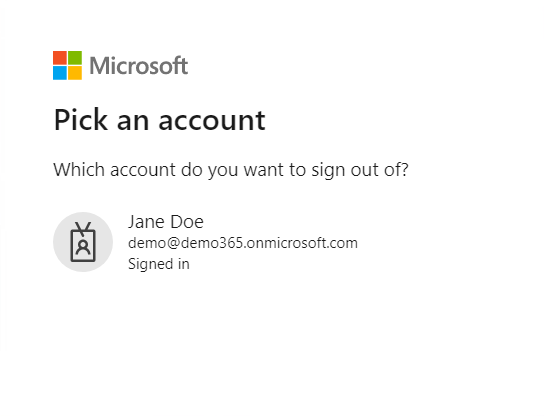Click the Microsoft four-square logo
The width and height of the screenshot is (544, 416).
click(x=67, y=66)
